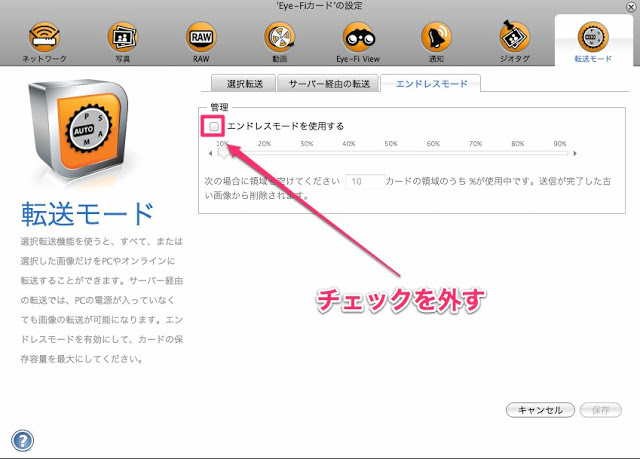Click the blue help question mark icon
The image size is (640, 459).
(22, 441)
